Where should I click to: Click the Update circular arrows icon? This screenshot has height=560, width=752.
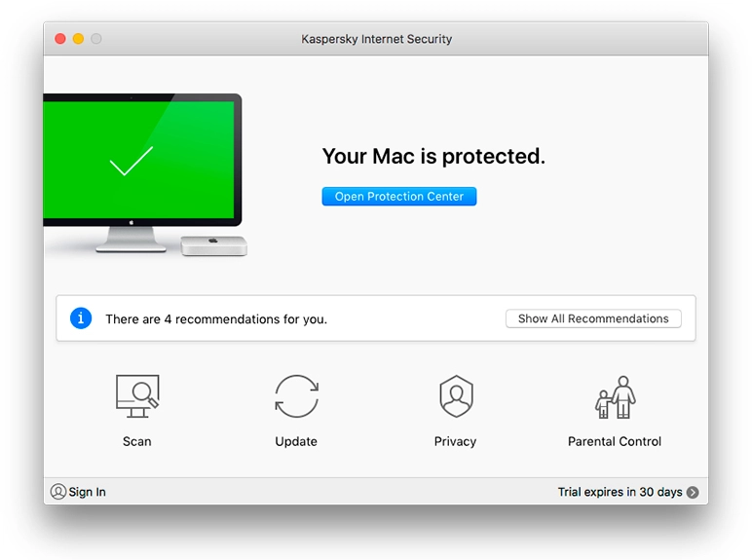click(296, 396)
